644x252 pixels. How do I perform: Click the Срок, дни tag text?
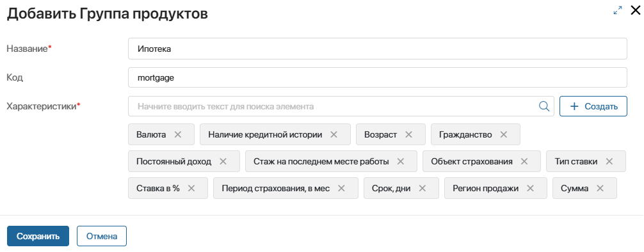(x=391, y=189)
